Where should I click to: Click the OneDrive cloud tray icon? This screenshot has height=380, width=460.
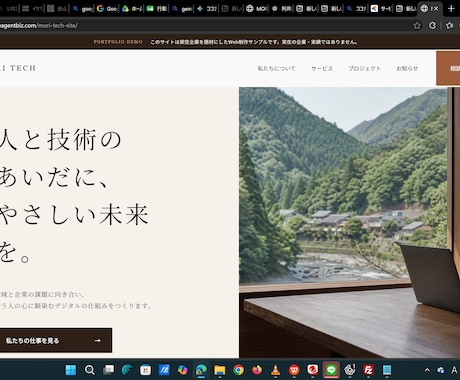(441, 370)
